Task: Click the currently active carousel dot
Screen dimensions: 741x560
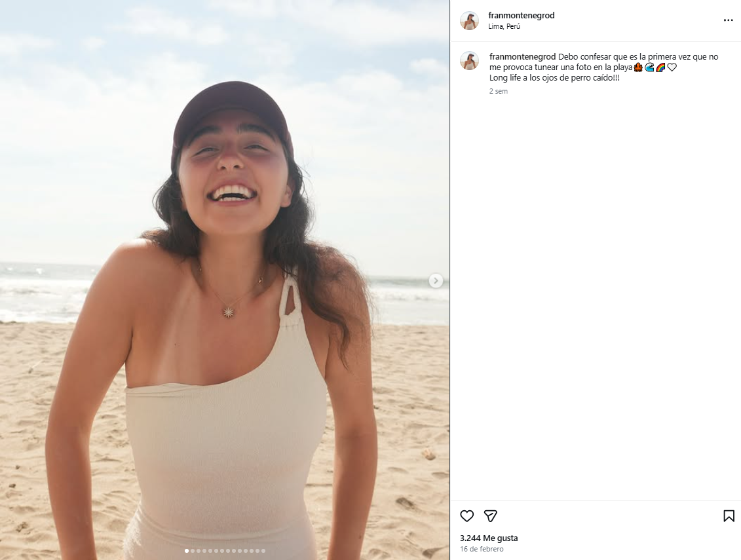Action: pyautogui.click(x=187, y=550)
